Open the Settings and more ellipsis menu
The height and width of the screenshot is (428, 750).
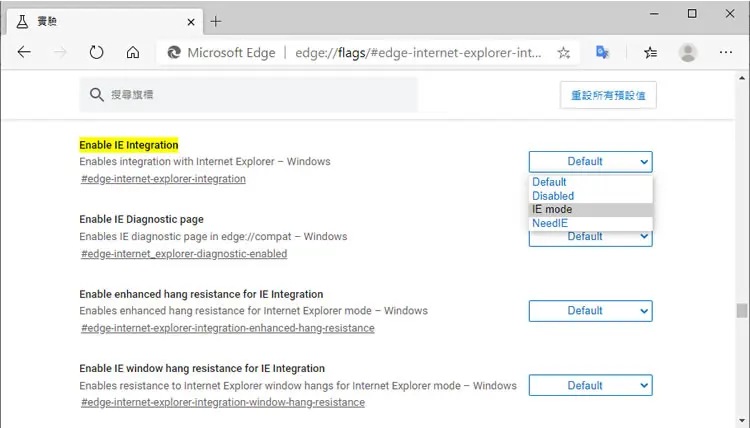pyautogui.click(x=726, y=52)
